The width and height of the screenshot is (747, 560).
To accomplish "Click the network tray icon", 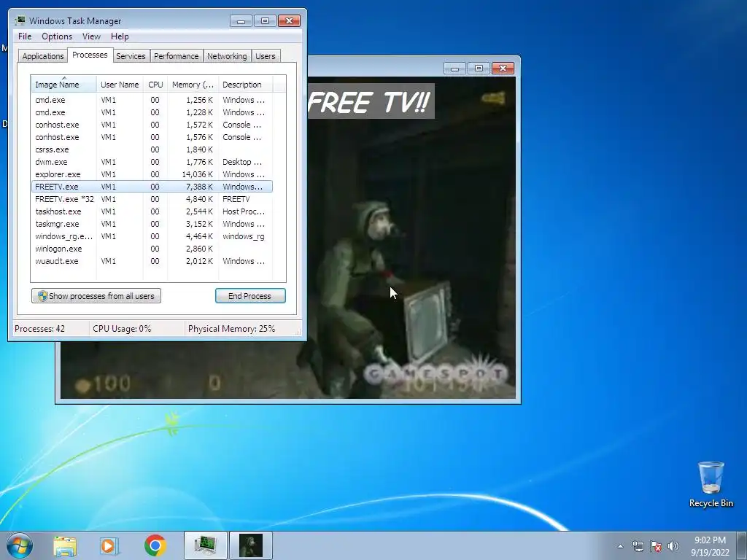I will coord(638,546).
